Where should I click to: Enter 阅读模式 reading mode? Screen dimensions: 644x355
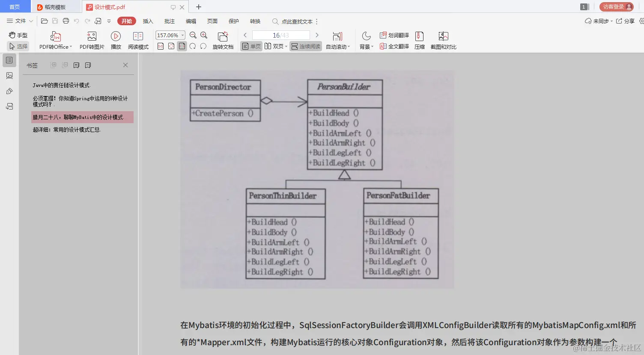click(x=138, y=40)
